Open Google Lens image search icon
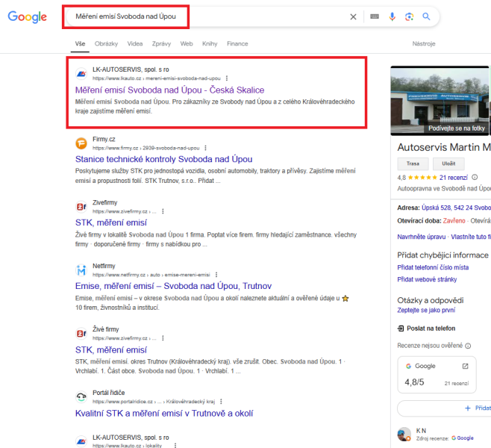Image resolution: width=491 pixels, height=448 pixels. 409,16
